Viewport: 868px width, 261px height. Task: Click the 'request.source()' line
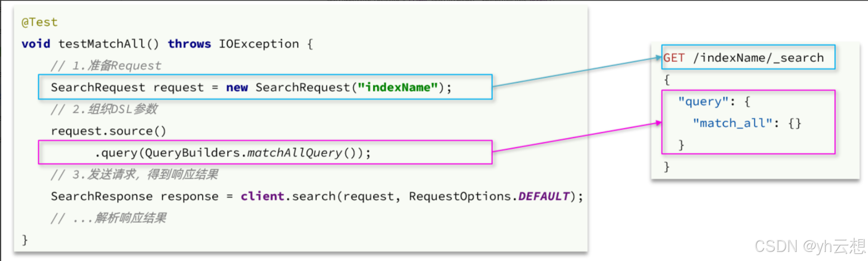(109, 131)
